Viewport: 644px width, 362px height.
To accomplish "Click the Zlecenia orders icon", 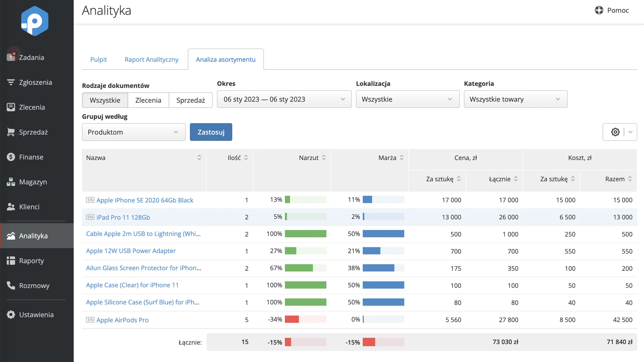I will [x=11, y=107].
